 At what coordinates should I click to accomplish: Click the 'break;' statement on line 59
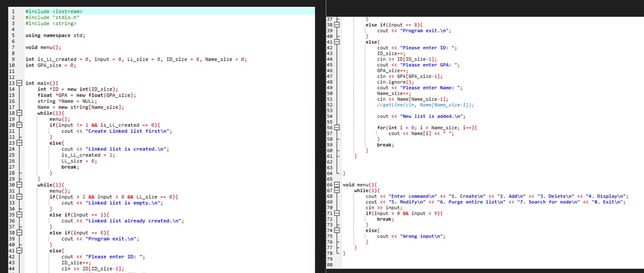coord(385,145)
